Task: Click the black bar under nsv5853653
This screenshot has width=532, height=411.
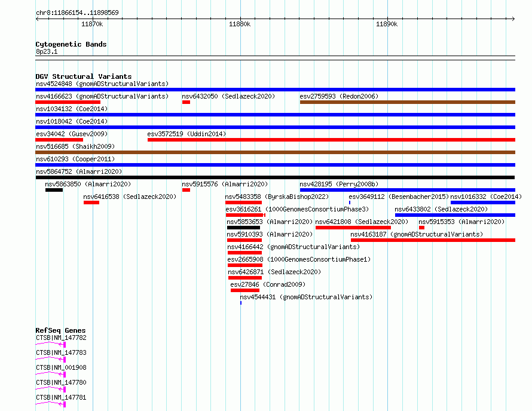Action: pyautogui.click(x=244, y=228)
